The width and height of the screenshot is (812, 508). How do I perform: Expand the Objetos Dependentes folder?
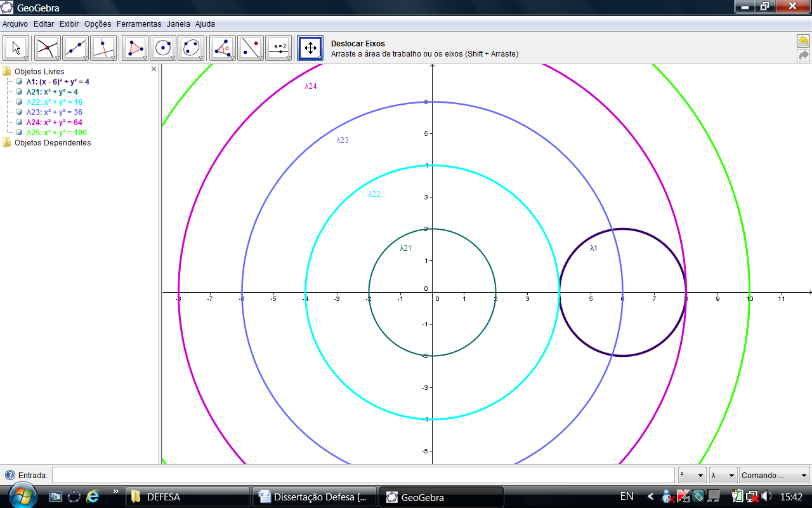click(7, 143)
